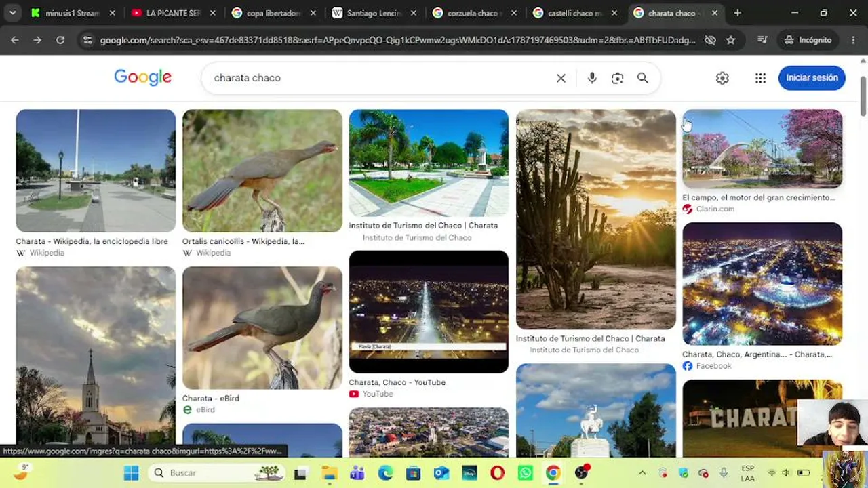
Task: Launch Opera browser from the taskbar
Action: (x=497, y=473)
